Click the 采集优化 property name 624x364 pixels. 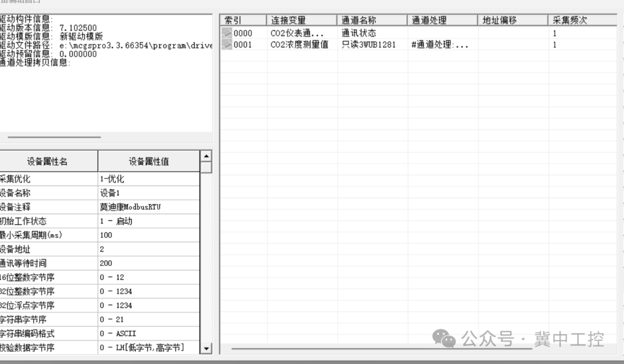click(49, 179)
